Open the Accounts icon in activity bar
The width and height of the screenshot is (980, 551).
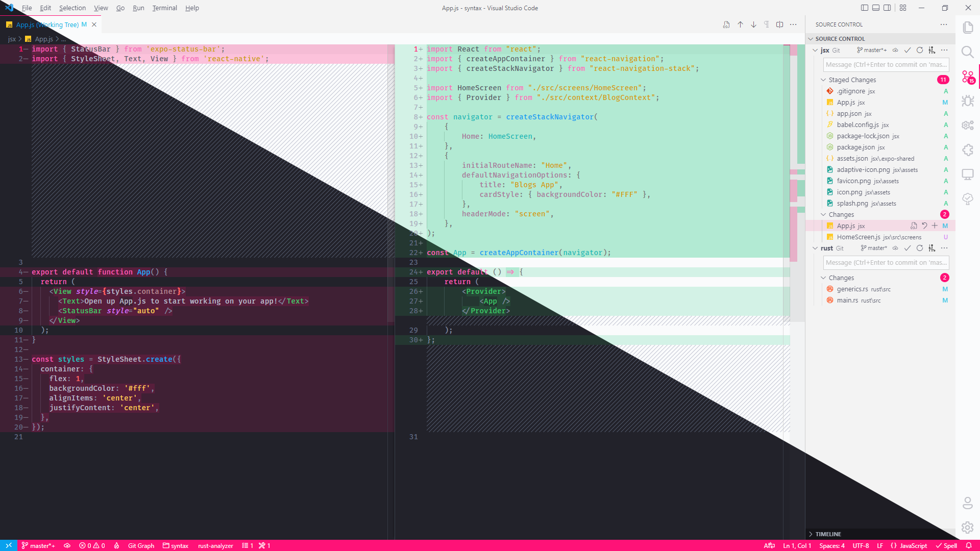[x=968, y=503]
